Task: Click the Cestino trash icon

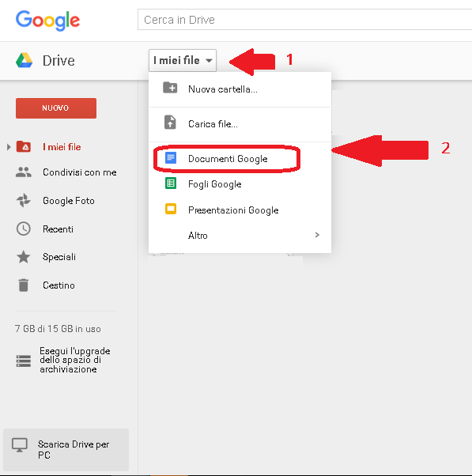Action: [x=24, y=285]
